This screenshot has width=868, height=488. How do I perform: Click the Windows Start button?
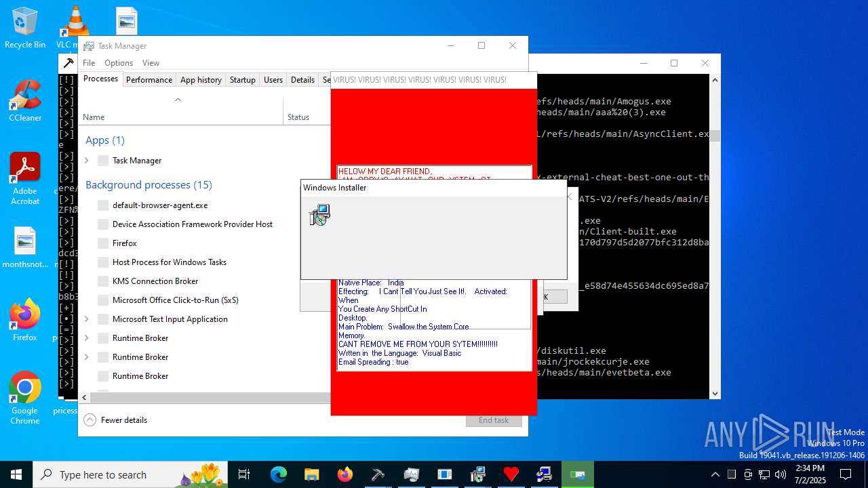click(x=16, y=474)
